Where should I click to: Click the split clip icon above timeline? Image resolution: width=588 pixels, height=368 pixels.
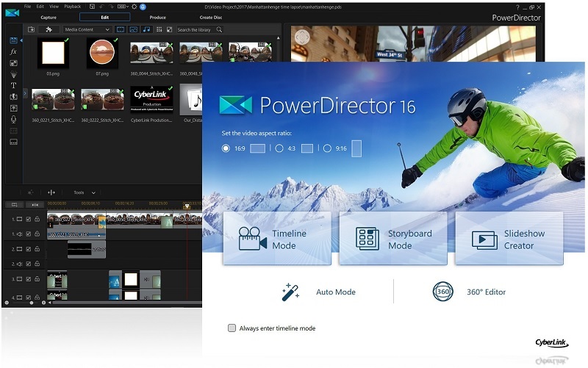[x=51, y=192]
